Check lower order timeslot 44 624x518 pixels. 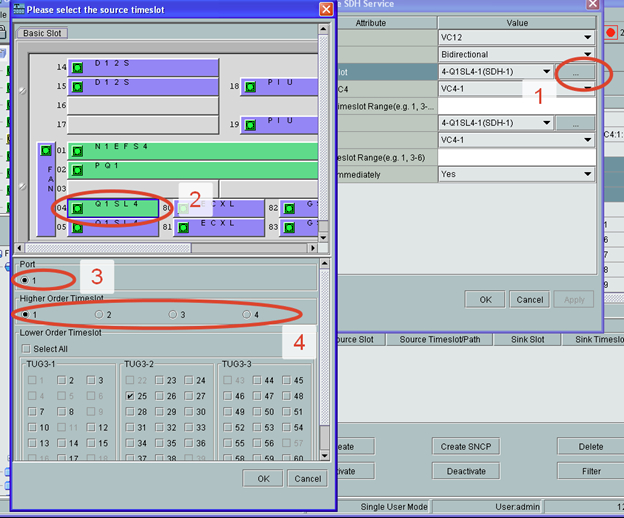257,380
